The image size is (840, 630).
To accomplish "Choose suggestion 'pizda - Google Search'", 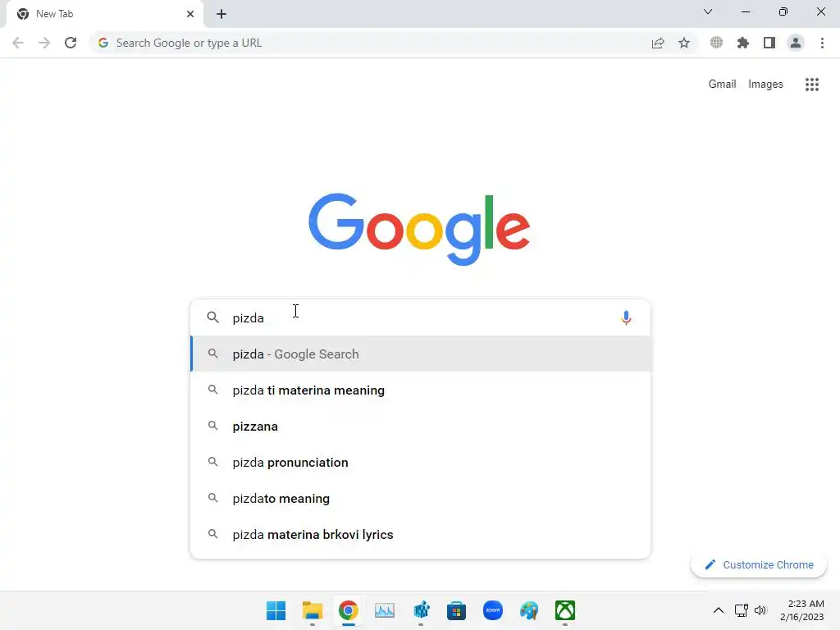I will pyautogui.click(x=421, y=354).
